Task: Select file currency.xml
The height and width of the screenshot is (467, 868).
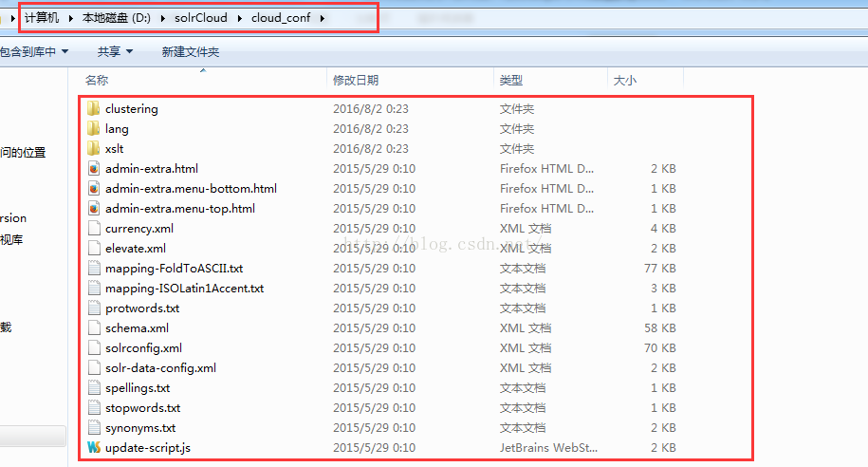Action: pyautogui.click(x=139, y=228)
